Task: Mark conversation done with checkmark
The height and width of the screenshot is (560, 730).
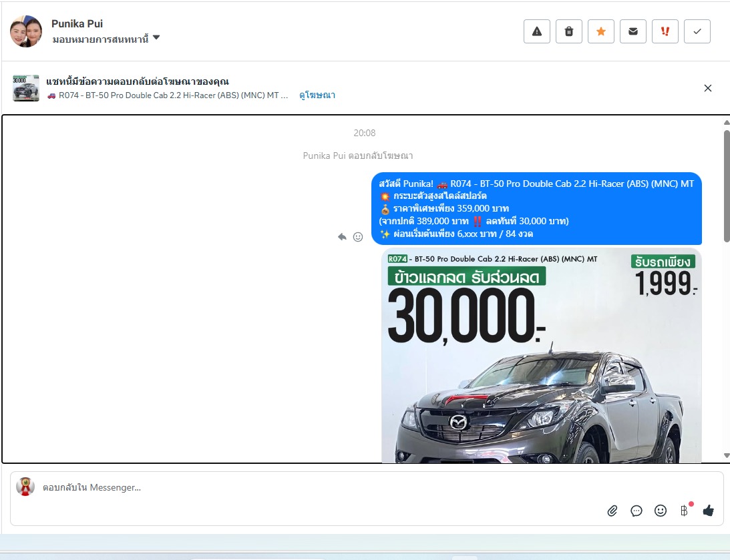Action: [x=697, y=31]
